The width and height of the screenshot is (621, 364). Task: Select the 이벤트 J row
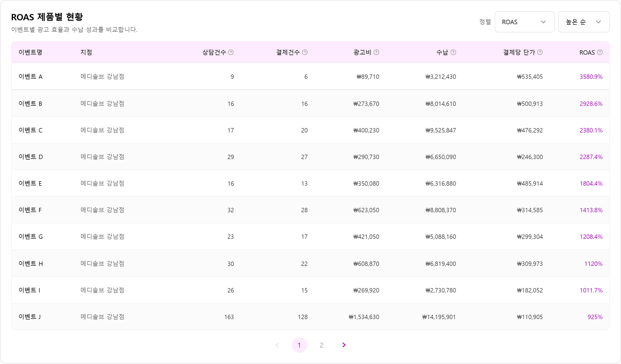click(x=310, y=317)
